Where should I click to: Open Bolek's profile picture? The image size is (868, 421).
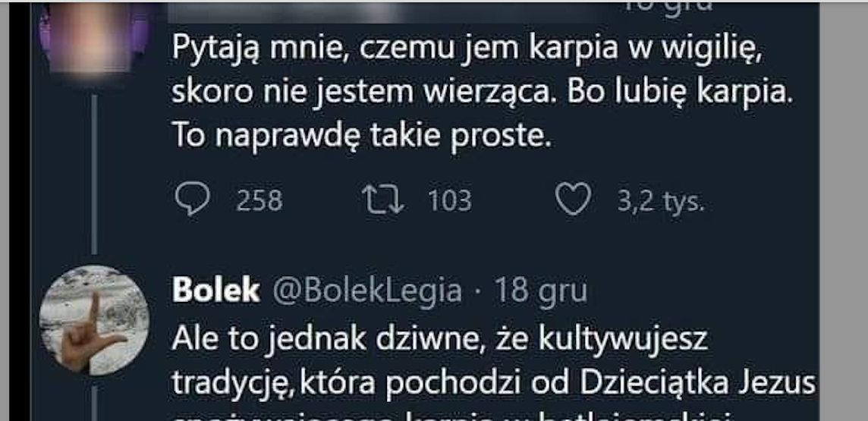coord(94,319)
